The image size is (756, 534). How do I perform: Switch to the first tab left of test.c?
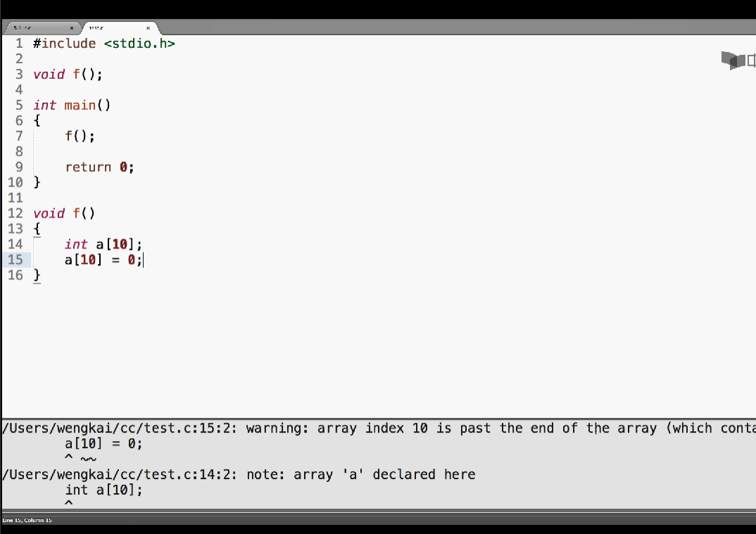click(41, 28)
